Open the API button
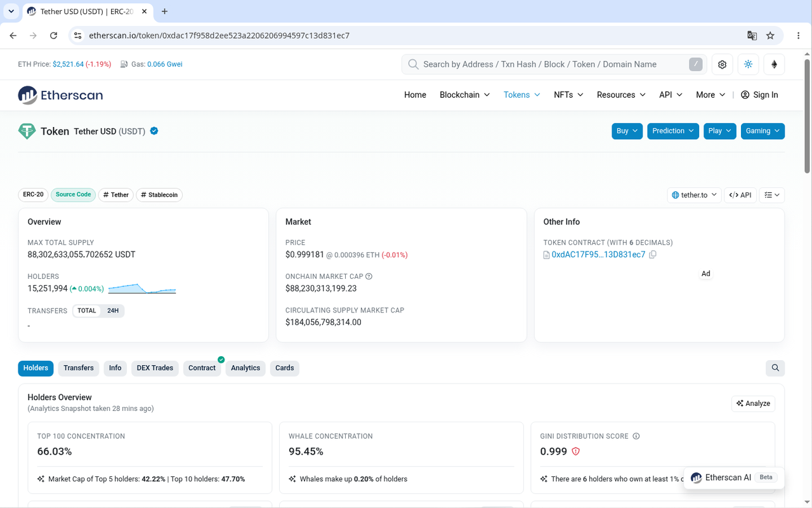Image resolution: width=812 pixels, height=508 pixels. (x=740, y=195)
